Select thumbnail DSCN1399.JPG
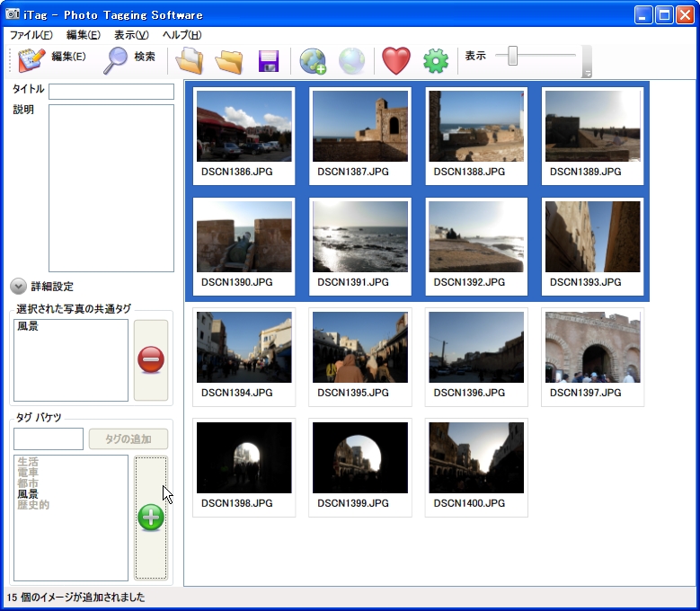The image size is (700, 611). pyautogui.click(x=359, y=468)
